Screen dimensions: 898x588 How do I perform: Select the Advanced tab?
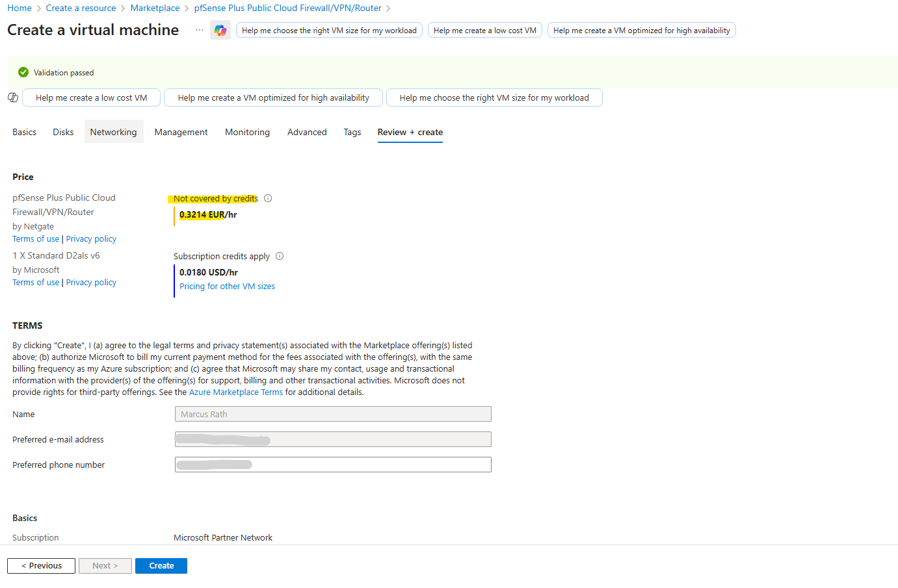307,132
